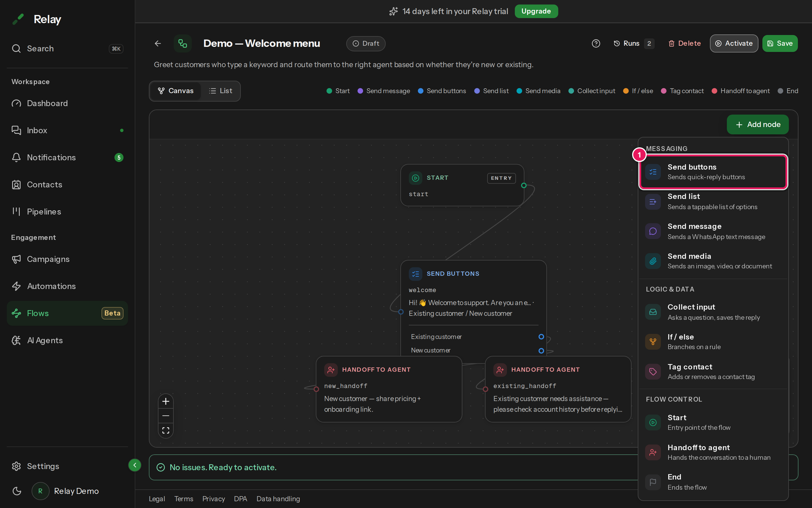Choose If / else node type
Image resolution: width=812 pixels, height=508 pixels.
coord(713,342)
